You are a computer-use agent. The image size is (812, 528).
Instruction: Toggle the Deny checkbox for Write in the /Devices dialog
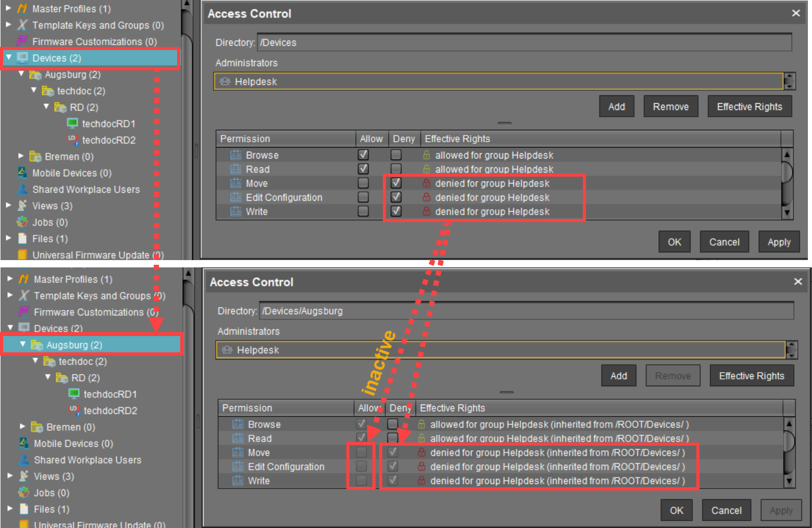click(x=396, y=211)
